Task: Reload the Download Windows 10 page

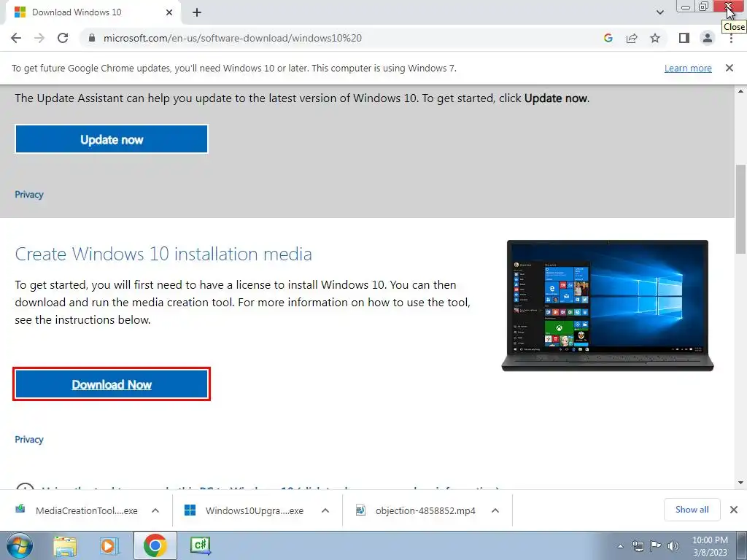Action: pos(63,38)
